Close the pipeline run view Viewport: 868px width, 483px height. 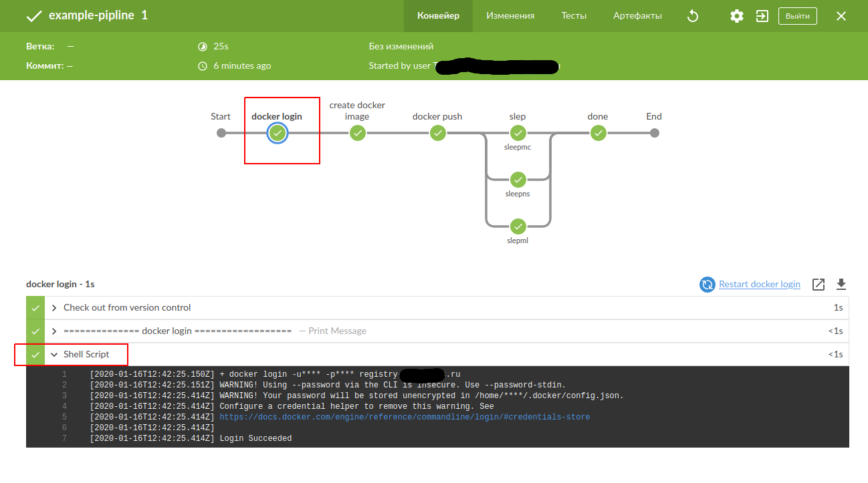point(841,16)
